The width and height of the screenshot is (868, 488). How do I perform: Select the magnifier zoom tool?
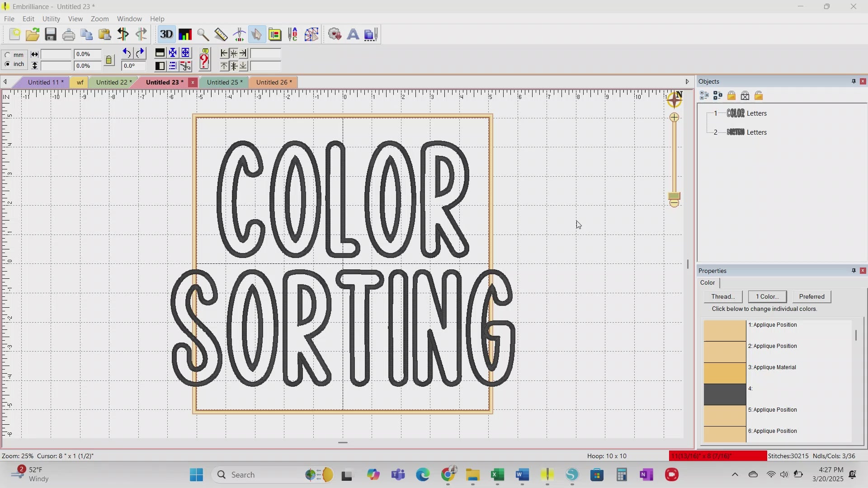203,34
